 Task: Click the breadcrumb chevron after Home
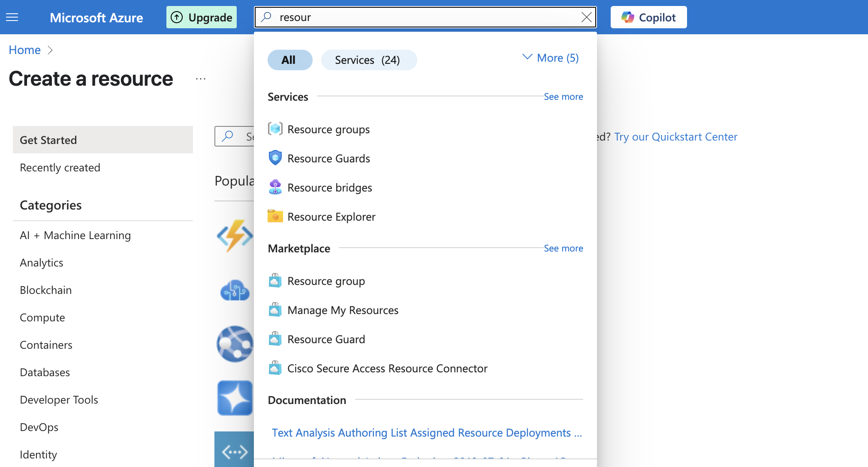50,50
